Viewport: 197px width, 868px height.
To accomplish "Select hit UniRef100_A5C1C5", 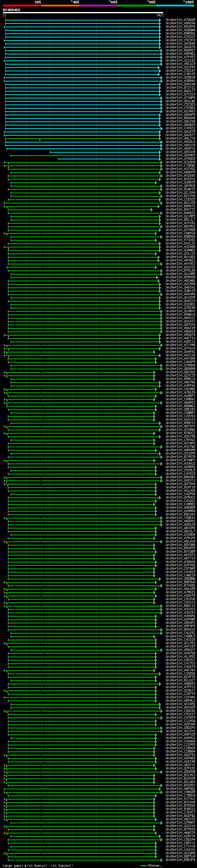I will point(180,64).
